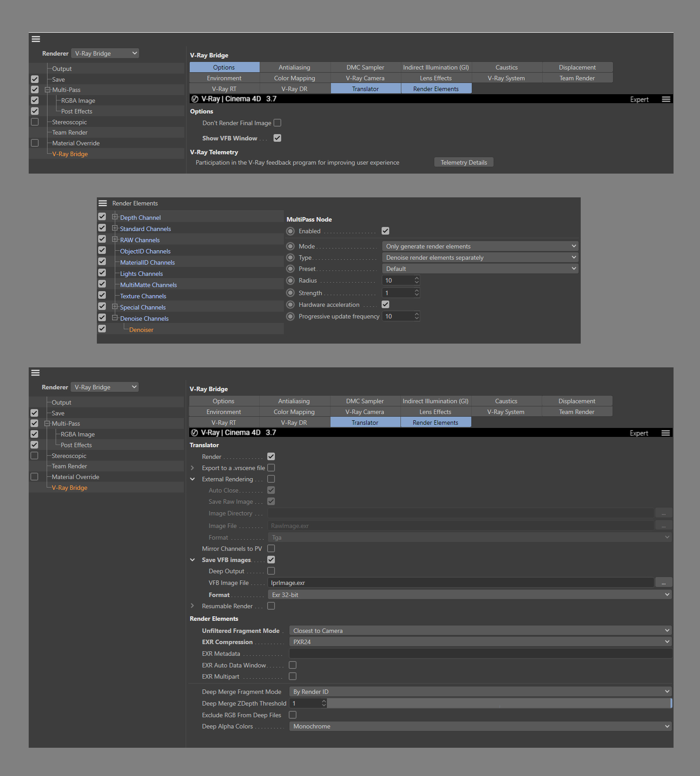Click the V-Ray logo icon in top banner
The height and width of the screenshot is (776, 700).
click(195, 99)
